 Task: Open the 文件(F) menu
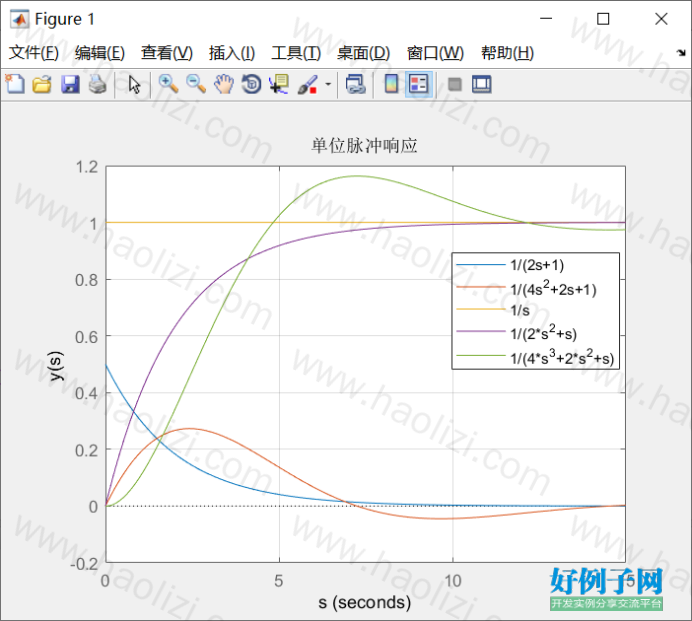(34, 53)
